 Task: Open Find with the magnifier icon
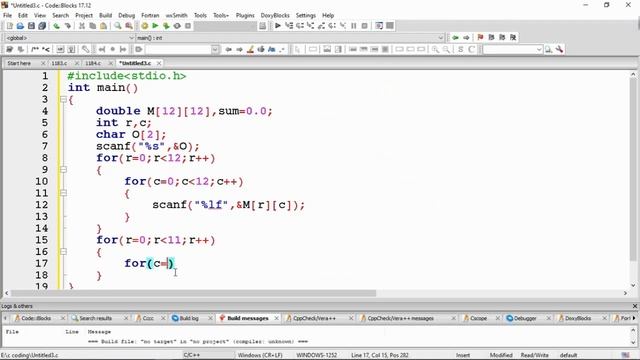(x=118, y=26)
